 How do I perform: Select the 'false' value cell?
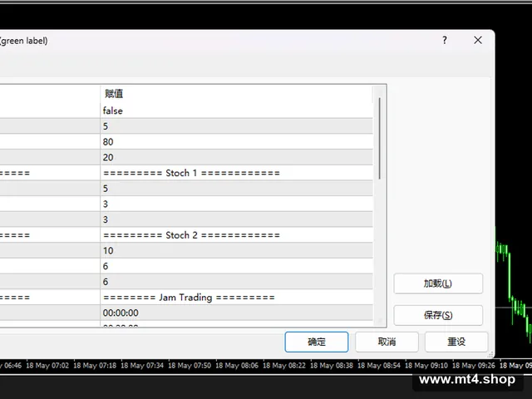(236, 111)
